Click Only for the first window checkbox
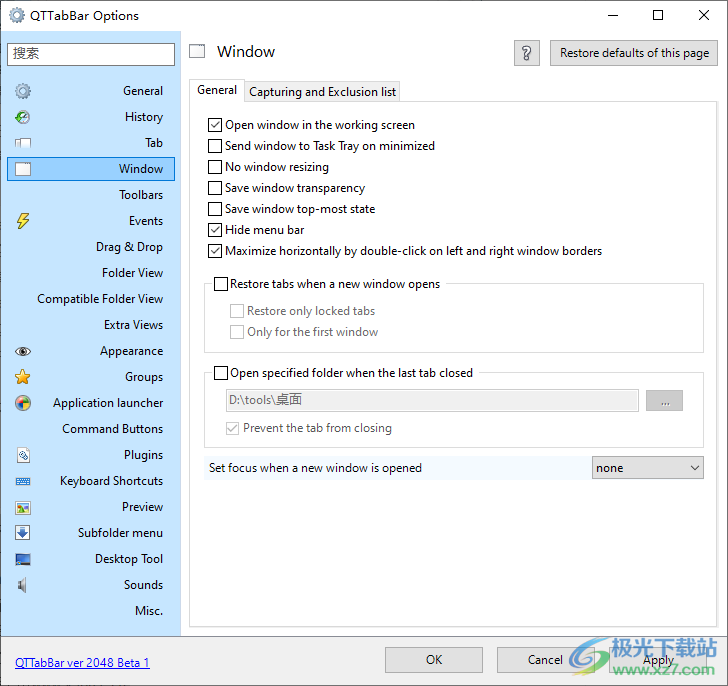Screen dimensions: 728x686 click(237, 332)
